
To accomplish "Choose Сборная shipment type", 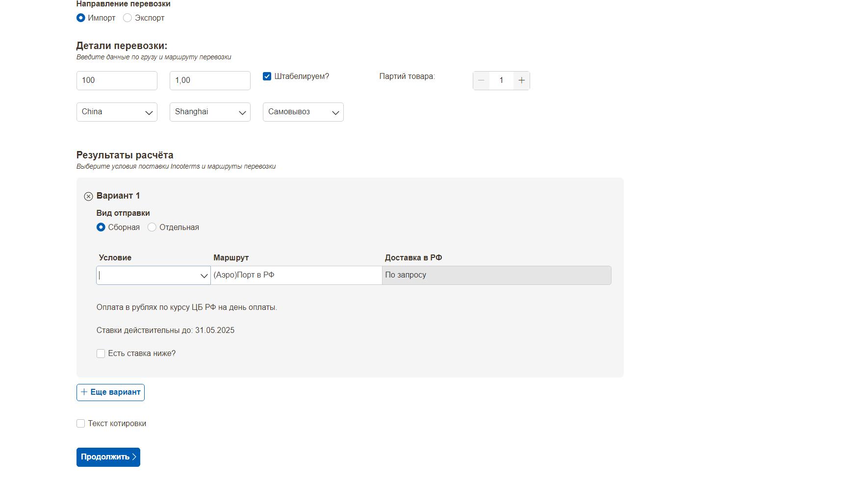I will point(101,228).
